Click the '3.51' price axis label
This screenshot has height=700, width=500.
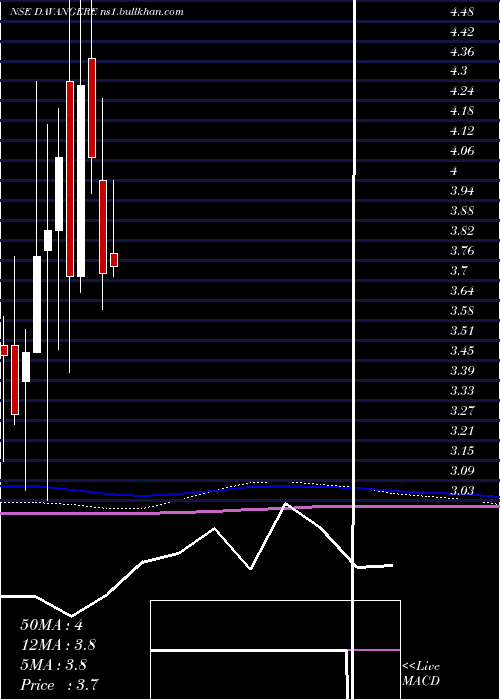click(462, 330)
